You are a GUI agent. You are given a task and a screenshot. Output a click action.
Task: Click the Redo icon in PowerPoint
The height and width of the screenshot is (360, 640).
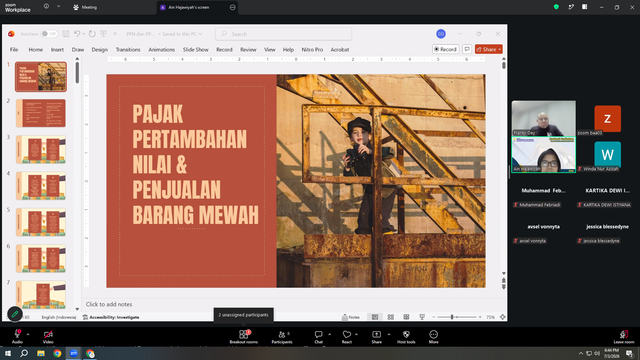pyautogui.click(x=92, y=34)
